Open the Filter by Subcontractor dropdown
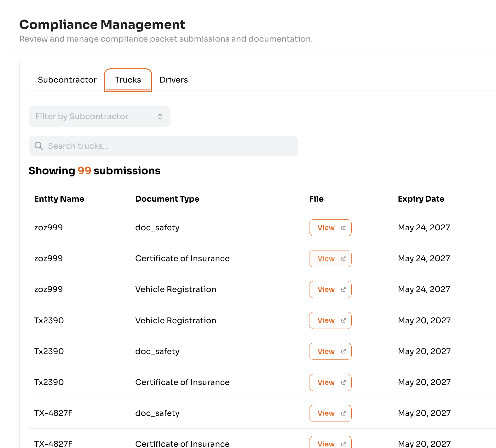 coord(100,116)
